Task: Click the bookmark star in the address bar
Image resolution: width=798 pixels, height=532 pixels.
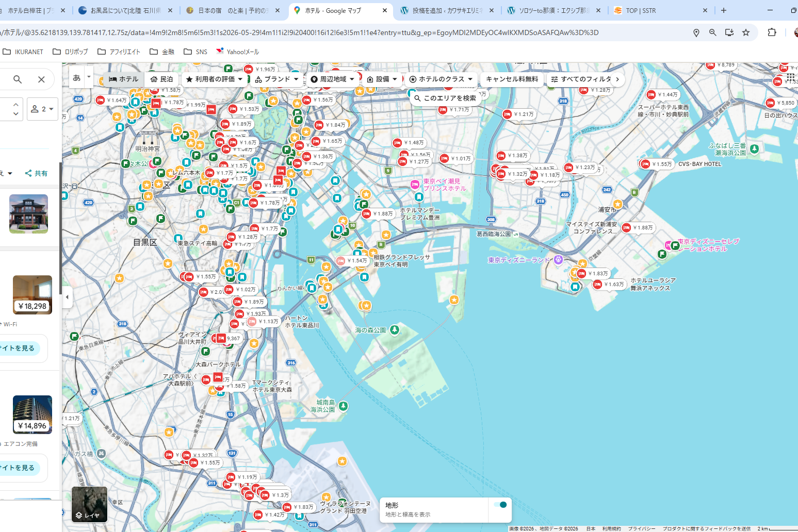Action: click(x=745, y=32)
